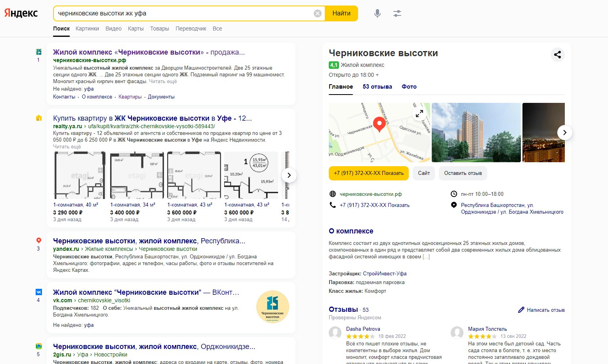
Task: Reveal phone with yellow Показать button
Action: [x=369, y=173]
